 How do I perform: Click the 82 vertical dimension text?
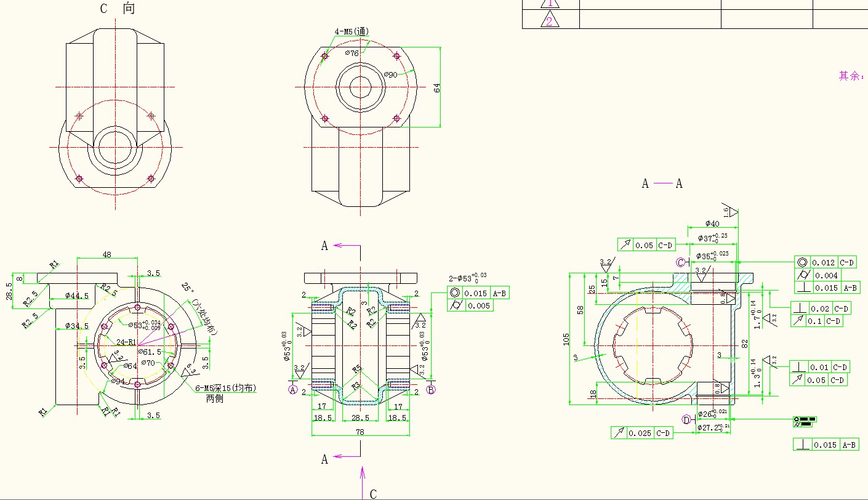(744, 343)
